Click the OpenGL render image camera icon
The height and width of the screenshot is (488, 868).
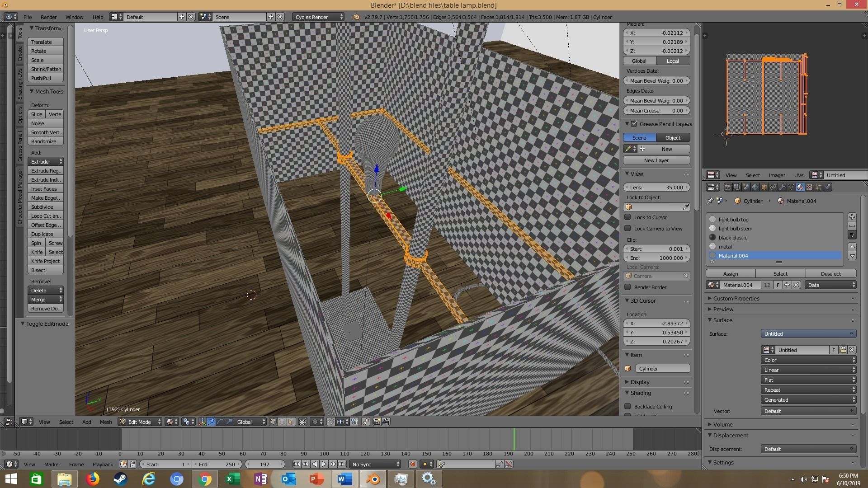(377, 422)
